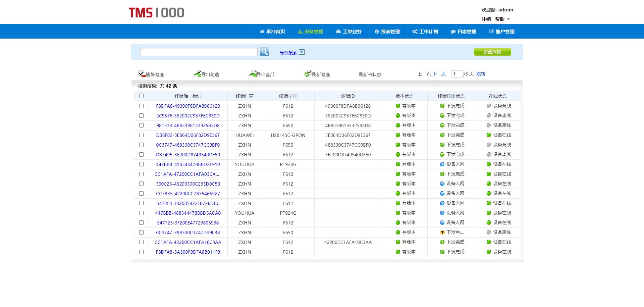Click 设备入网 icon for 447BBB-48834447BBBD5ACA0
This screenshot has height=307, width=644.
[442, 213]
